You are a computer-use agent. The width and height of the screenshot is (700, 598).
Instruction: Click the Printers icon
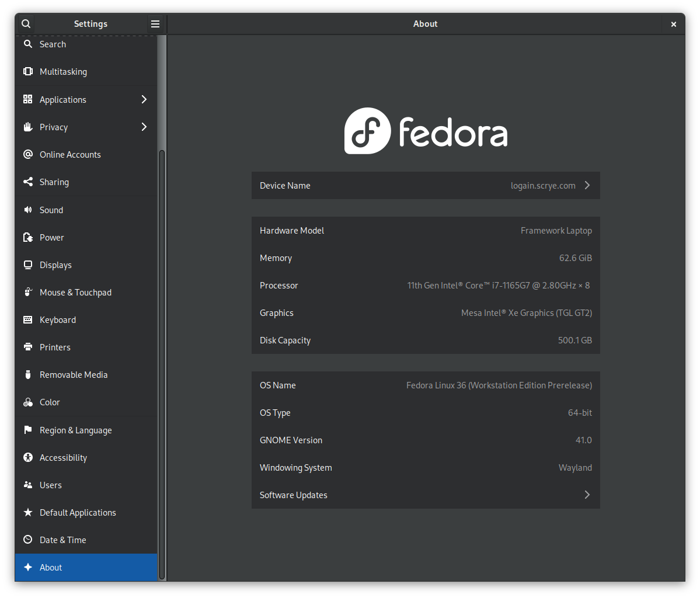point(27,347)
